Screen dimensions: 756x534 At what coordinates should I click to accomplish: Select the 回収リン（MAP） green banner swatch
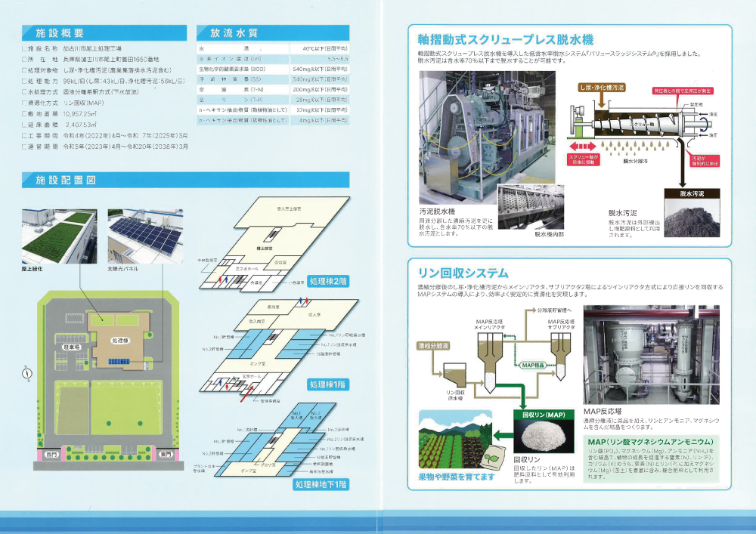(x=543, y=414)
